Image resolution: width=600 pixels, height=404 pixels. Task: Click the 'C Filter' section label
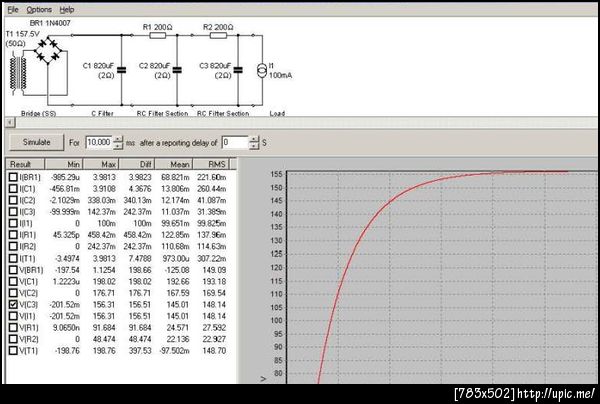(102, 114)
